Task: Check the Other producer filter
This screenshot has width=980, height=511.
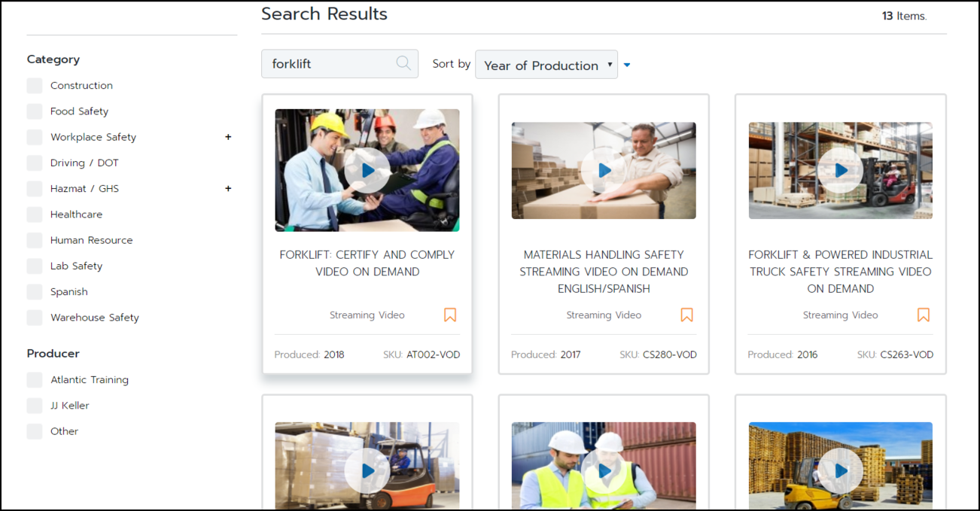Action: (x=35, y=431)
